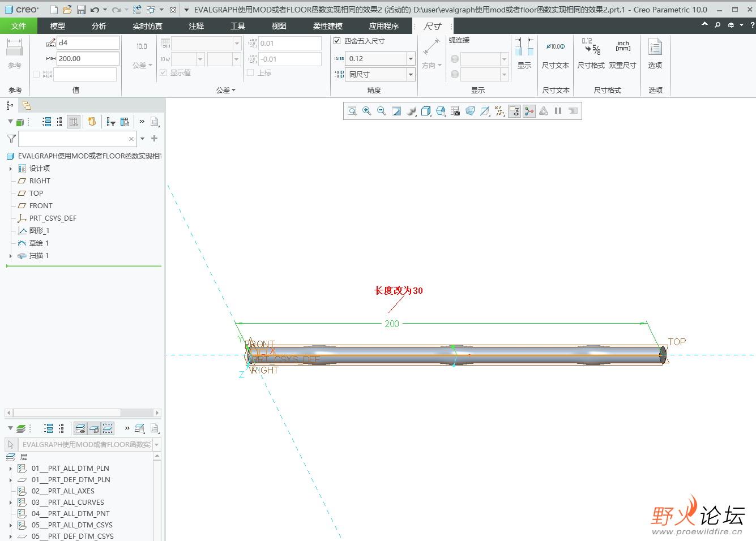Expand all model tree nodes icon

coord(47,122)
